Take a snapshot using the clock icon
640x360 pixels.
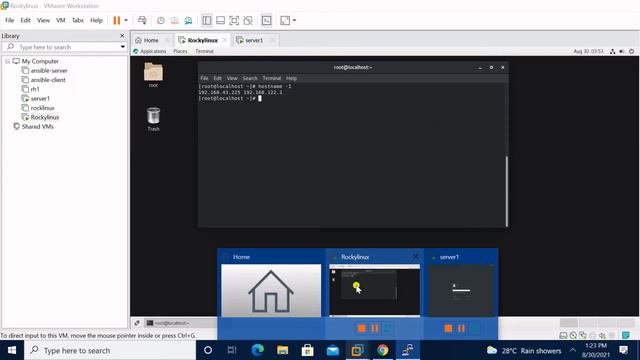(x=161, y=20)
